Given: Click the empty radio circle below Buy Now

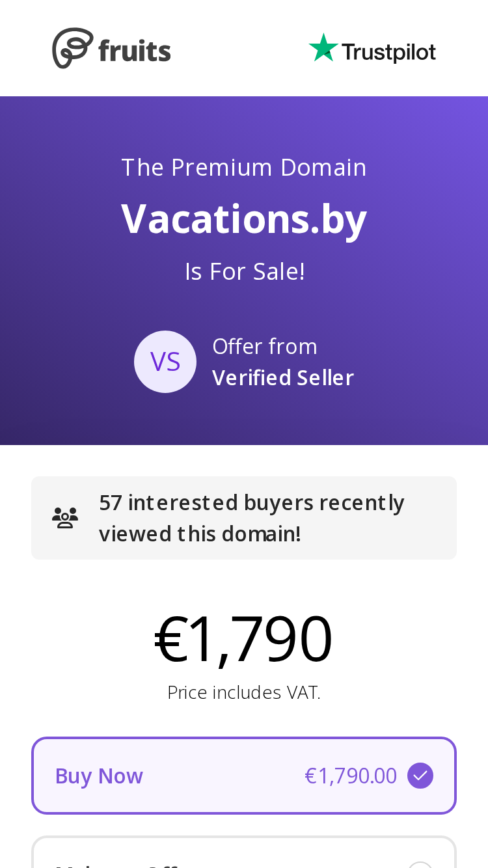Looking at the screenshot, I should pyautogui.click(x=420, y=865).
